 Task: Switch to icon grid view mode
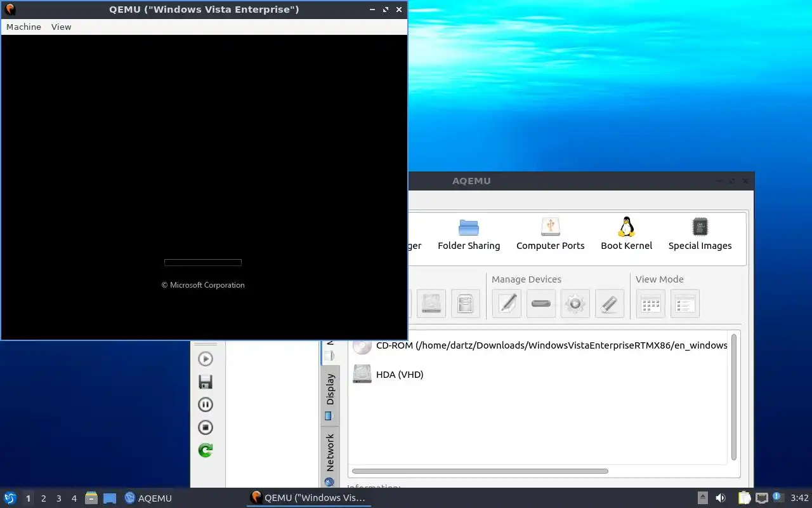pyautogui.click(x=651, y=304)
